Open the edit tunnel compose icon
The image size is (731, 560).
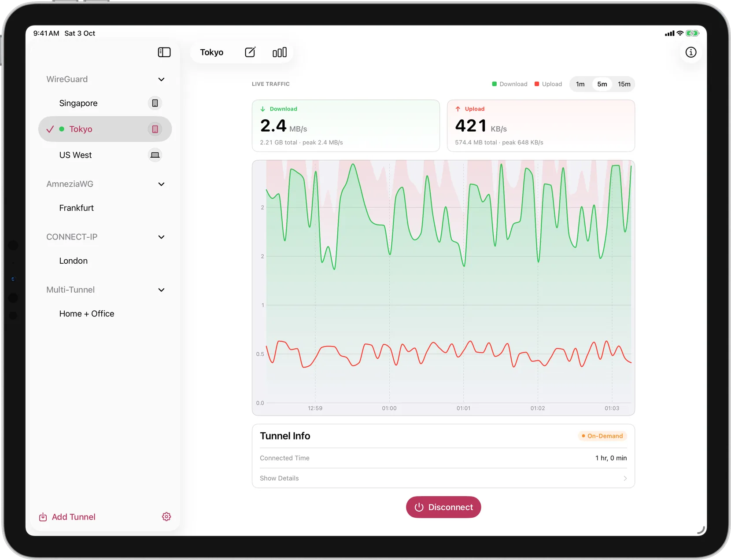(250, 52)
